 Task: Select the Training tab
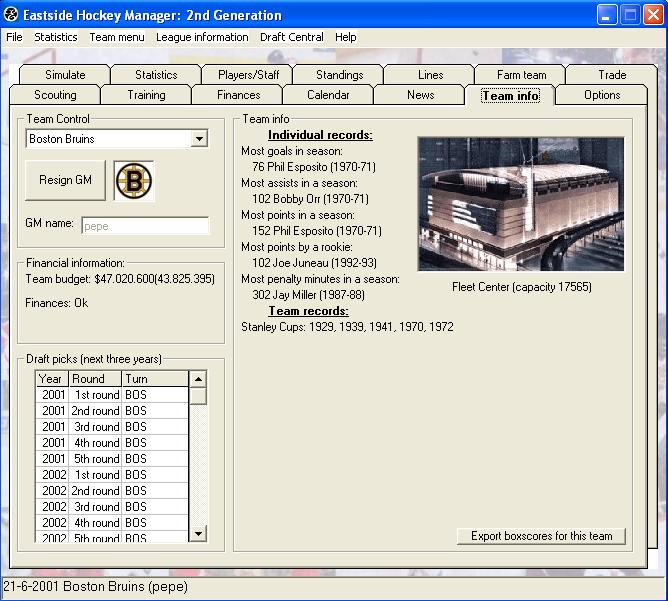coord(147,95)
